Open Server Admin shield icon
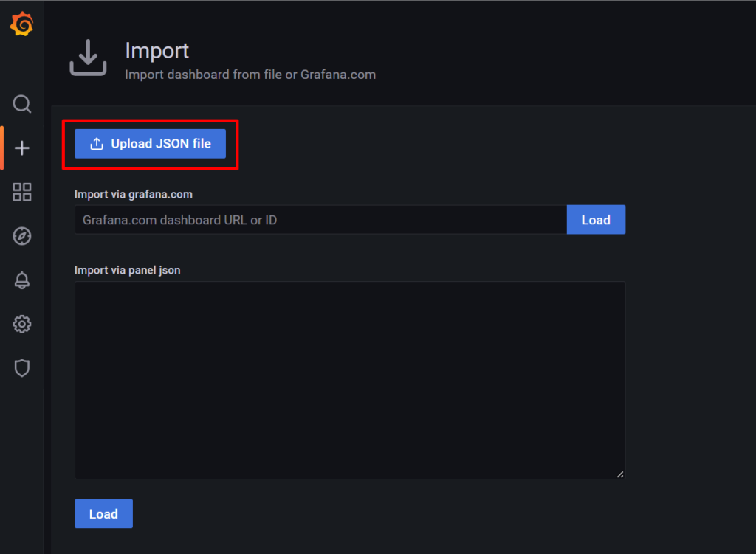 (x=22, y=368)
